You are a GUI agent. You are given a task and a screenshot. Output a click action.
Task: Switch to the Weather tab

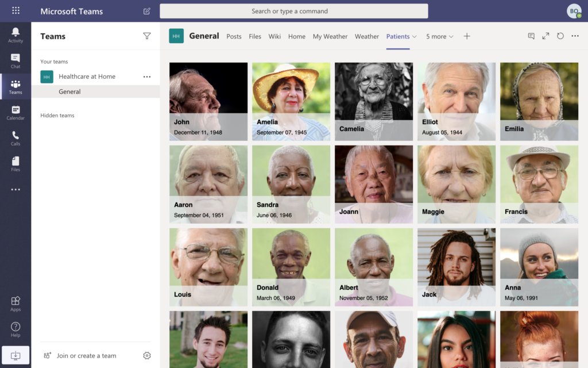367,36
